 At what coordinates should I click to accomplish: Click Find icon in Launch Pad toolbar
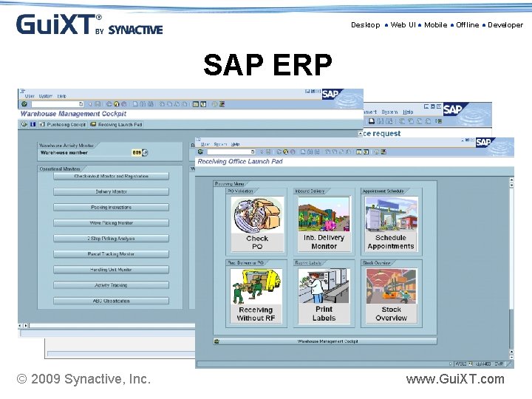pos(310,151)
